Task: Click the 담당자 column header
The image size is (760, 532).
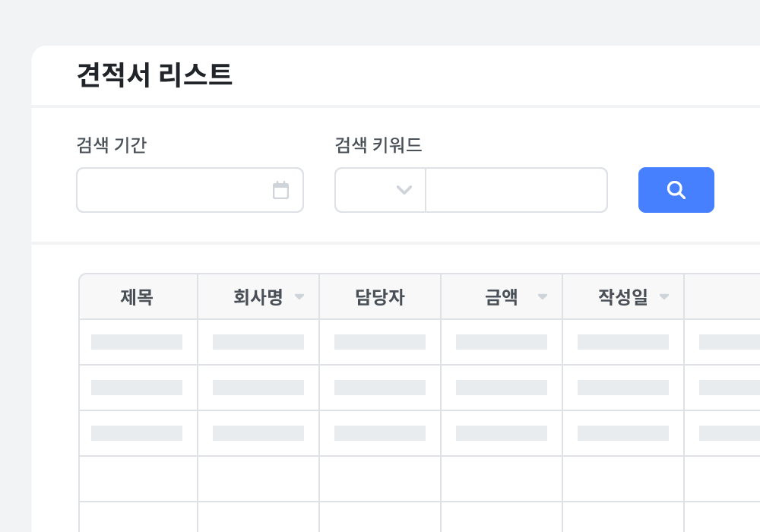Action: pos(379,297)
